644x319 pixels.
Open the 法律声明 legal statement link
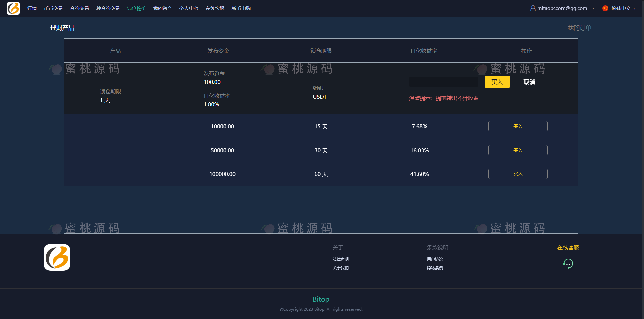click(x=340, y=259)
